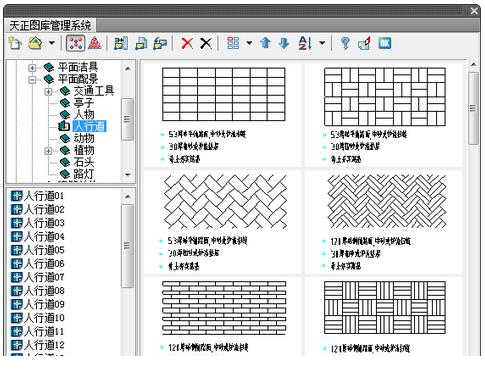Select 石头 category
485x370 pixels.
[x=84, y=162]
